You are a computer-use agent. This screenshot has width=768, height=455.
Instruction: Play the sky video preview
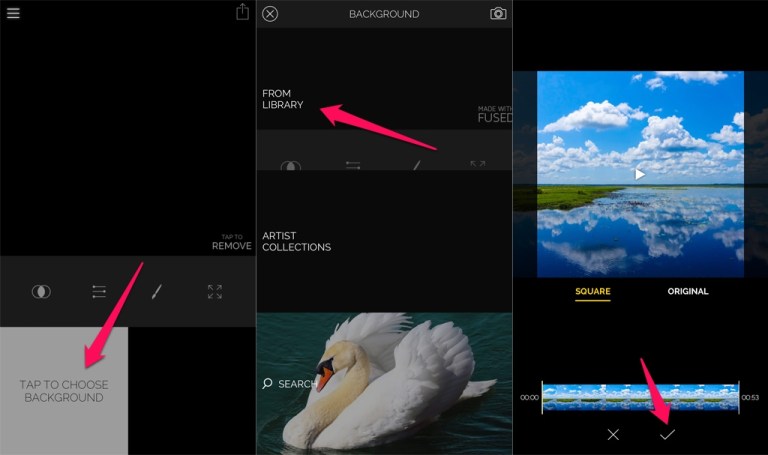pyautogui.click(x=640, y=174)
